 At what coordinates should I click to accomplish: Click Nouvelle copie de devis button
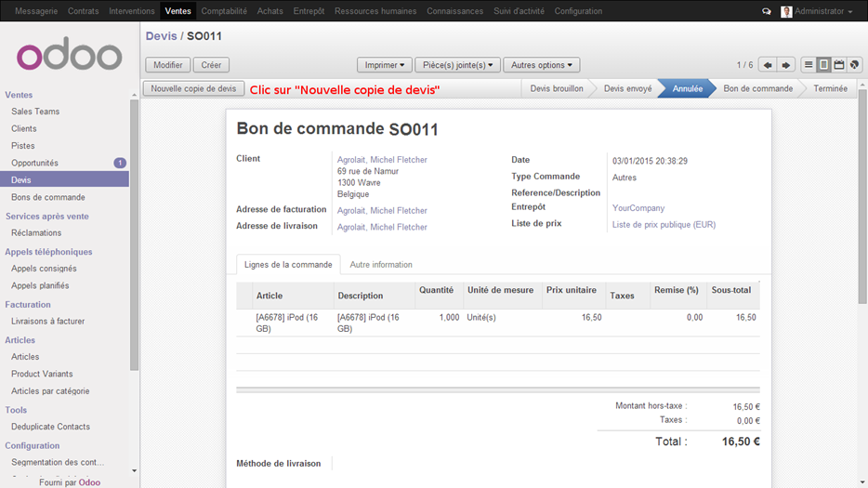pos(193,88)
